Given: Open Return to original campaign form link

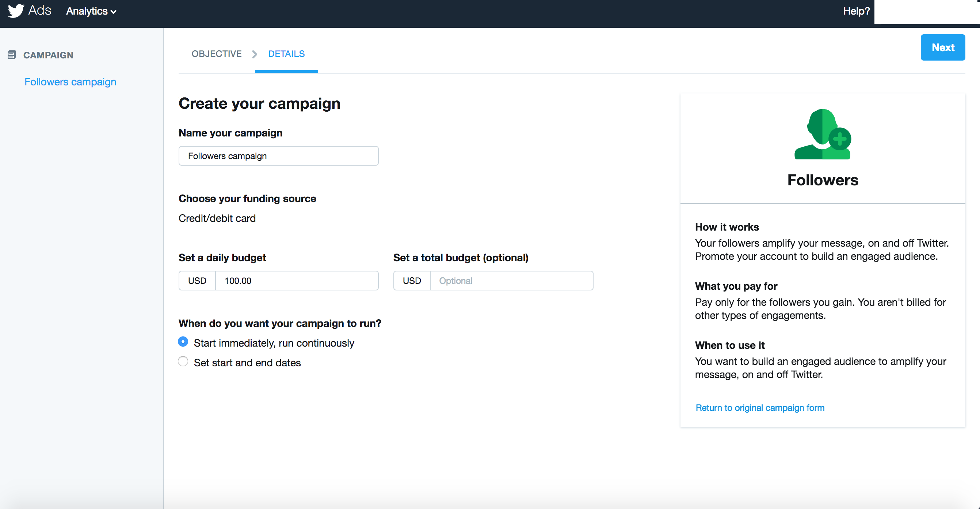Looking at the screenshot, I should [x=760, y=408].
